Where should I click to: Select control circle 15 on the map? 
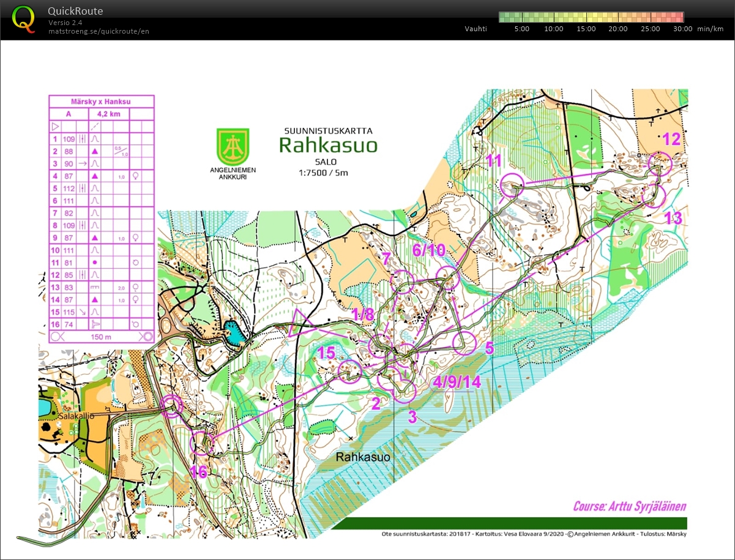tap(350, 371)
